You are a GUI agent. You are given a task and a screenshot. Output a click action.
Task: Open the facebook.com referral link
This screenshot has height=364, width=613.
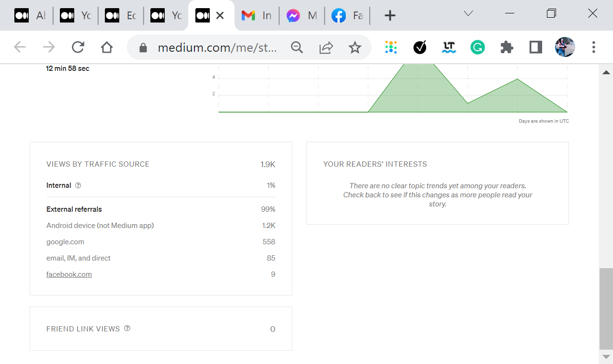click(69, 274)
